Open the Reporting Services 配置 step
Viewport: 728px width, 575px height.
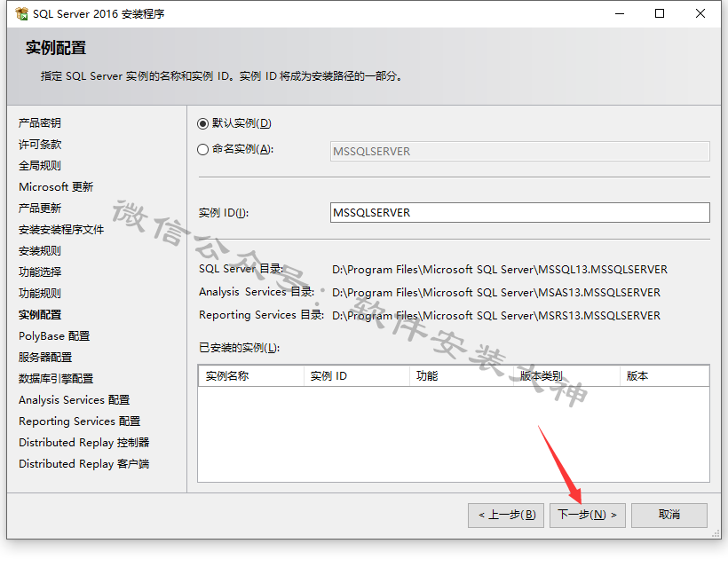pyautogui.click(x=79, y=421)
